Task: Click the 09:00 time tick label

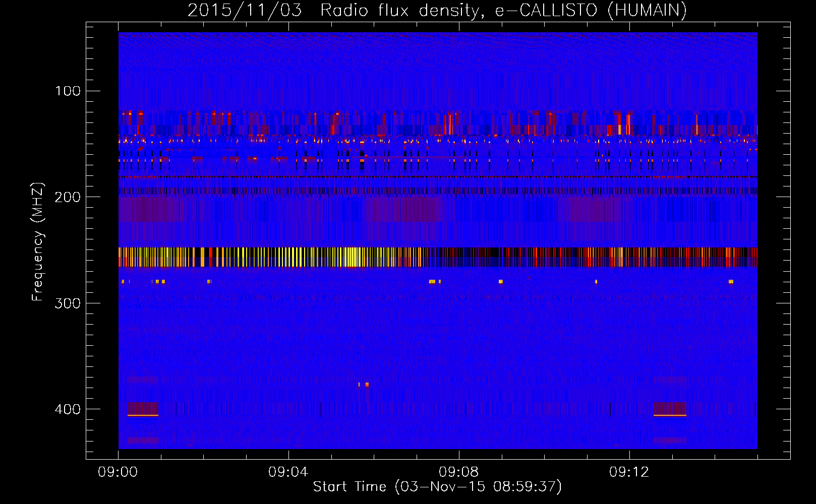Action: 118,472
